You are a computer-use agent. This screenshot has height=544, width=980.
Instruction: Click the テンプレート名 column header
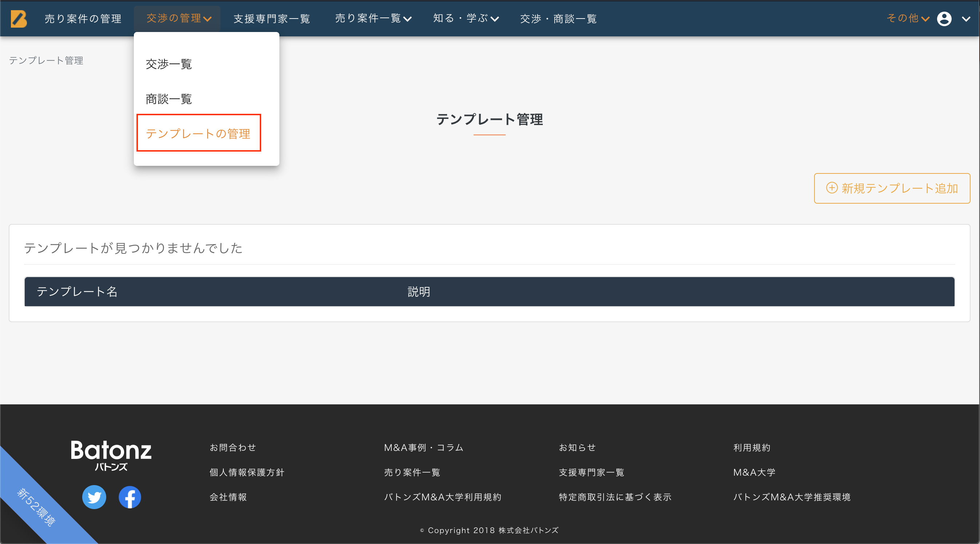click(77, 292)
